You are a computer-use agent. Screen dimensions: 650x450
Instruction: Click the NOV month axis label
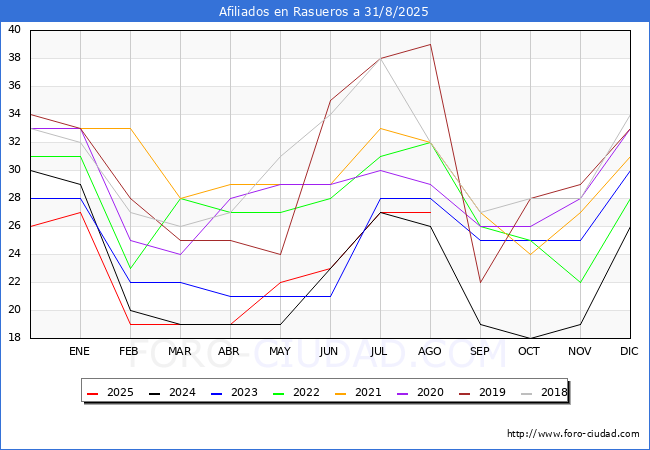pyautogui.click(x=580, y=351)
